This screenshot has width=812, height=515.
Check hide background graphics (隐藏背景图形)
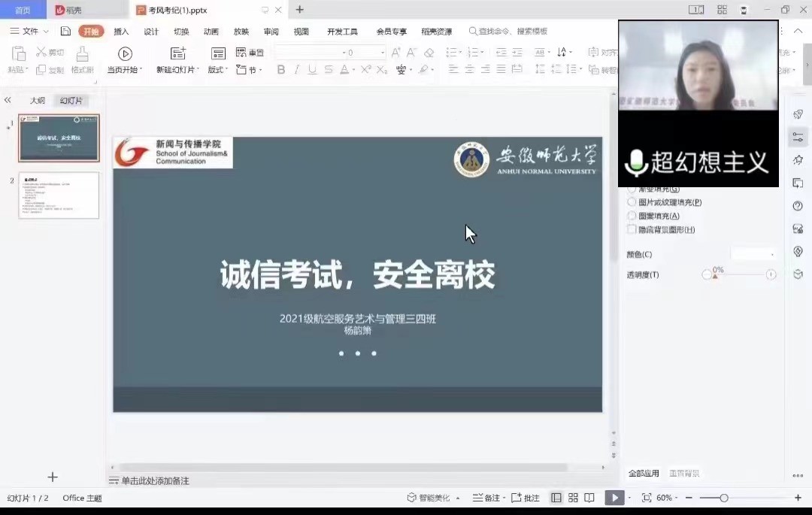[x=632, y=229]
